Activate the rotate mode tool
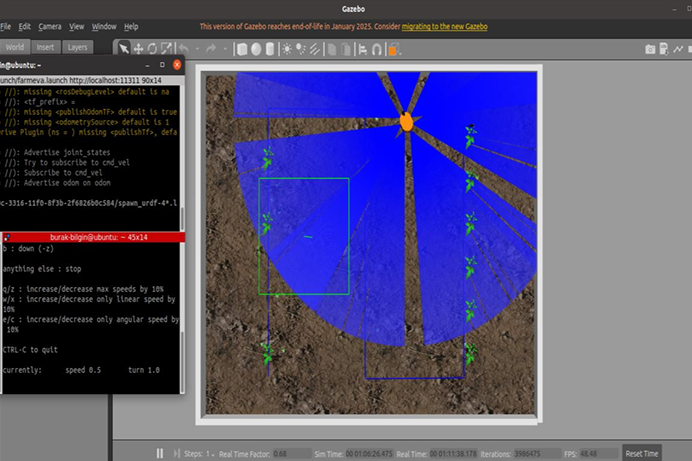692x461 pixels. 152,48
